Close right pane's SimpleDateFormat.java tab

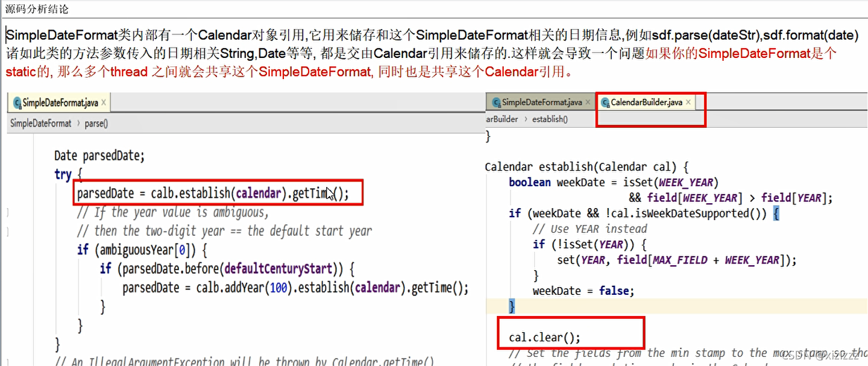[x=588, y=102]
